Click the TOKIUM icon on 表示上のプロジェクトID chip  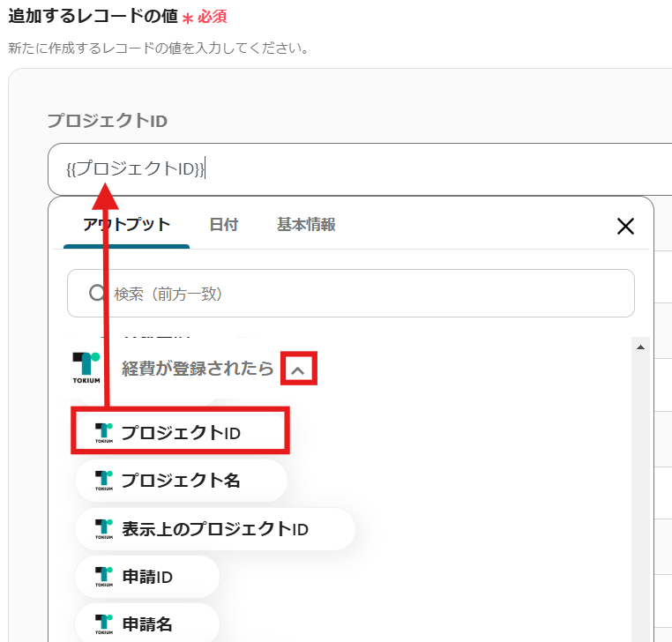tap(104, 529)
